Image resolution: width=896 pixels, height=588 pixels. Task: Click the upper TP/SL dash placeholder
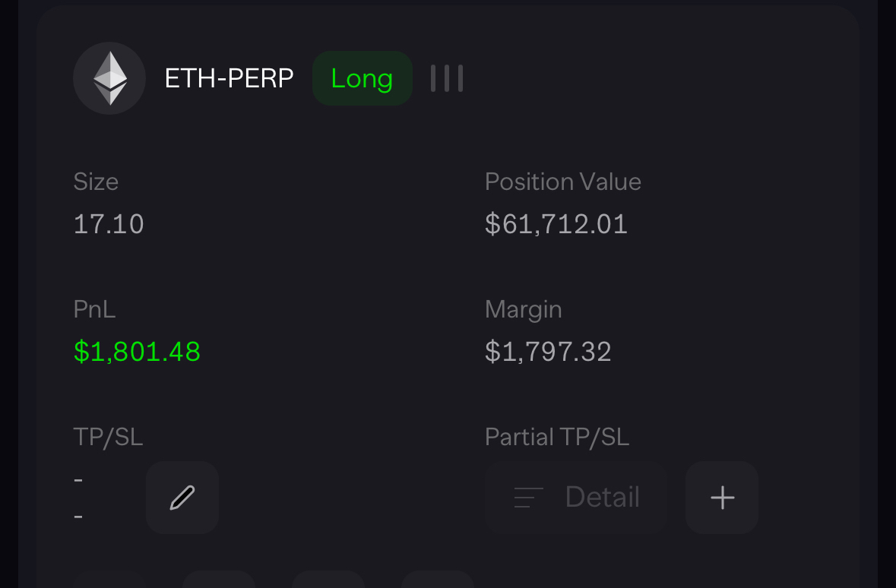point(78,480)
